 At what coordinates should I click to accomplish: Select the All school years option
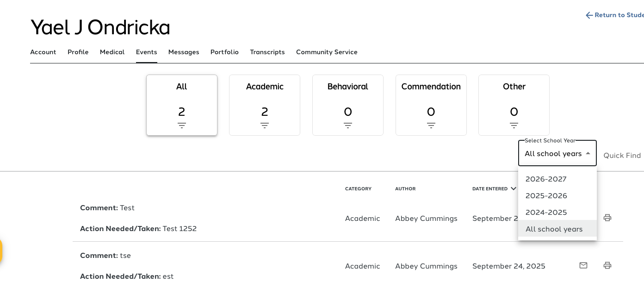pyautogui.click(x=554, y=229)
